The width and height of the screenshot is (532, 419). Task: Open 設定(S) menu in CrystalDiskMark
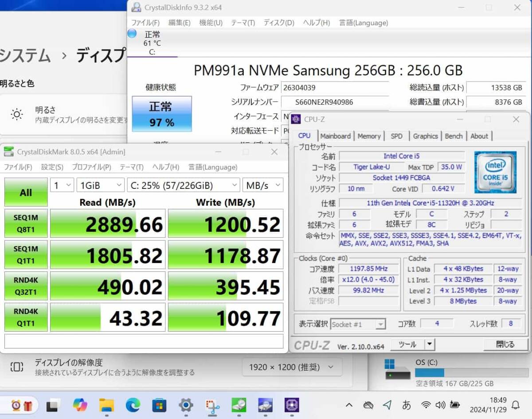52,167
